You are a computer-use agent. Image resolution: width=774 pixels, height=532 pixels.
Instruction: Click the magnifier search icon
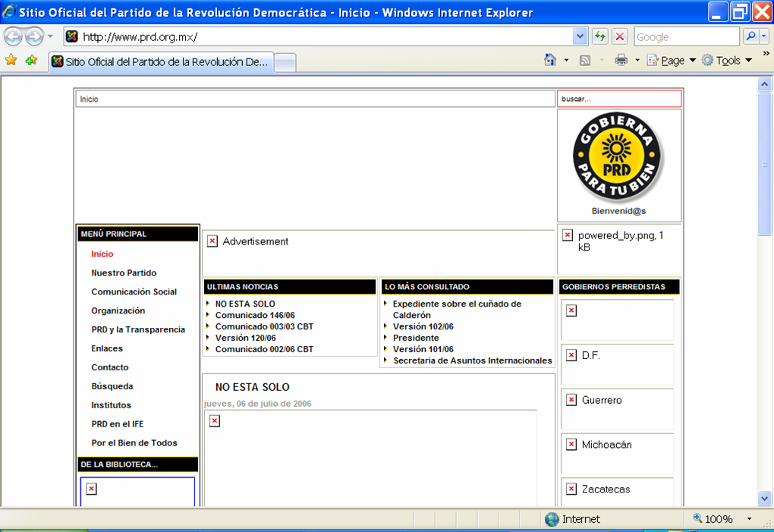(750, 36)
